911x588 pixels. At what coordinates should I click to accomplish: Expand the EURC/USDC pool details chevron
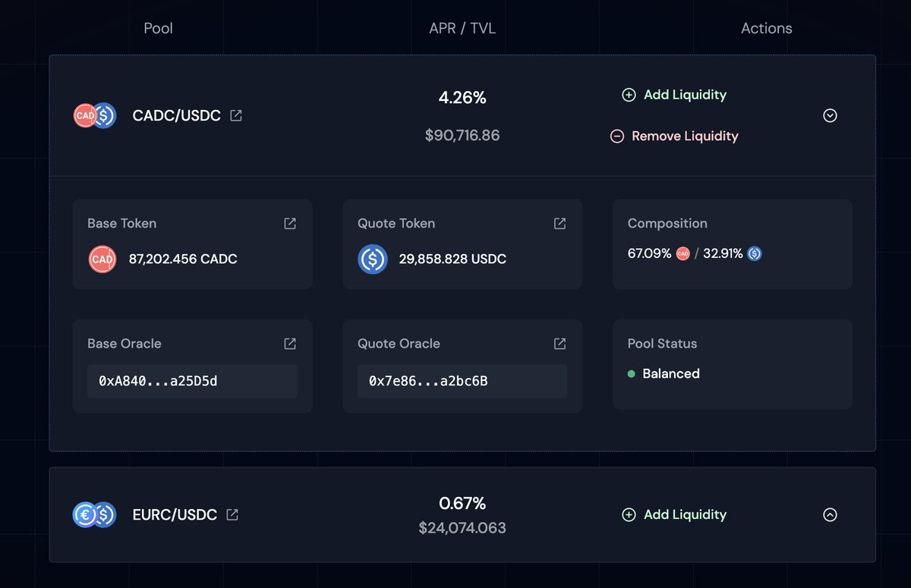click(x=830, y=514)
